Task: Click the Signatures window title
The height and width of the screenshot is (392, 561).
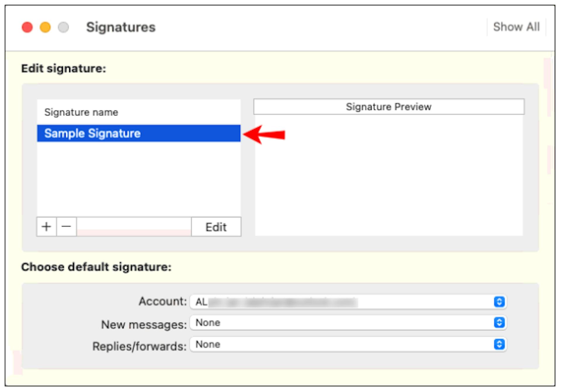Action: coord(121,27)
